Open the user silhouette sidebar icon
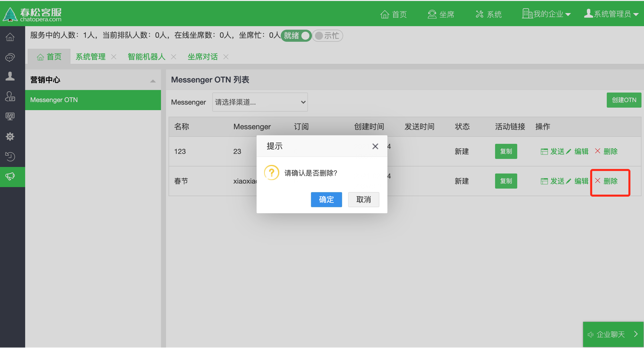 pyautogui.click(x=10, y=76)
